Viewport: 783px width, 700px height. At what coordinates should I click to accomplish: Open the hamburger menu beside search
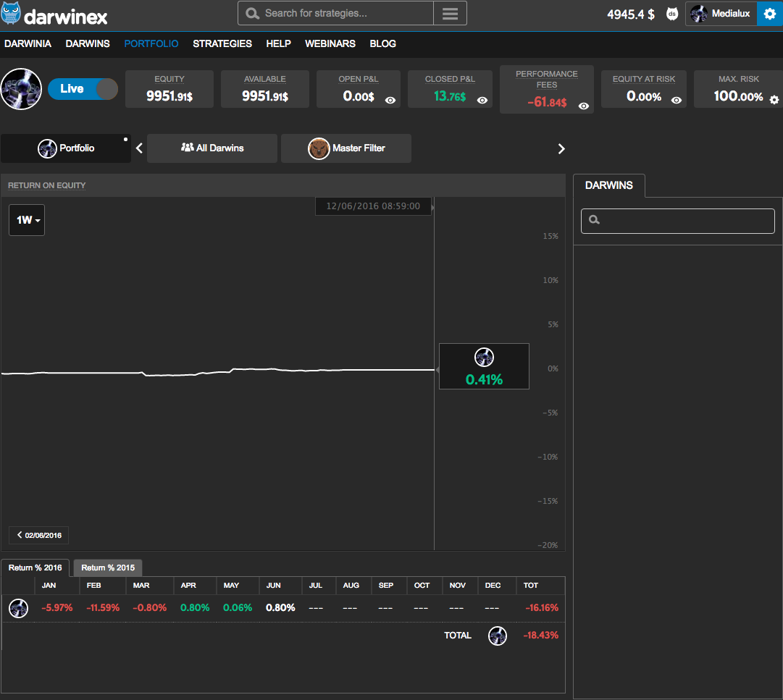click(x=450, y=13)
